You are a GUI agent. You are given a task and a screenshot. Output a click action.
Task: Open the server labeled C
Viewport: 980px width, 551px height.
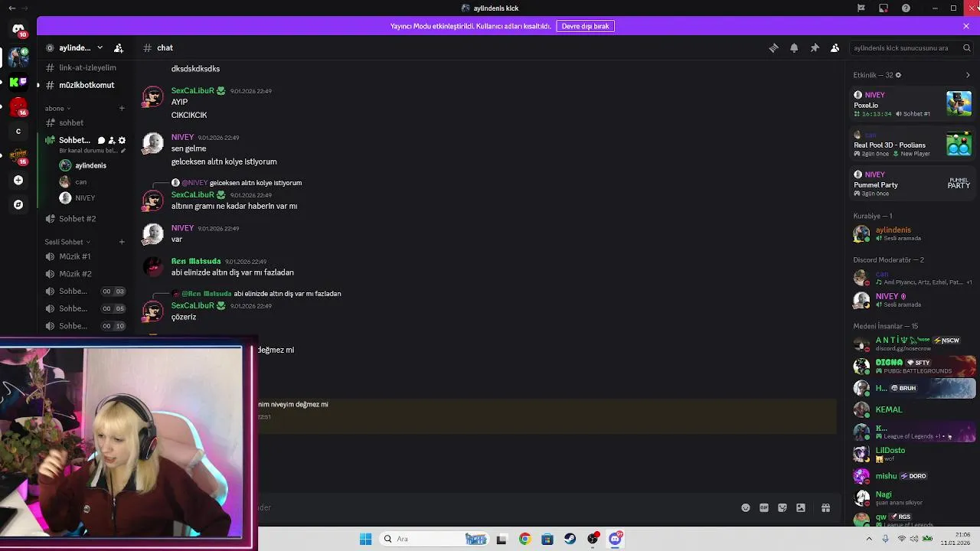pyautogui.click(x=18, y=132)
